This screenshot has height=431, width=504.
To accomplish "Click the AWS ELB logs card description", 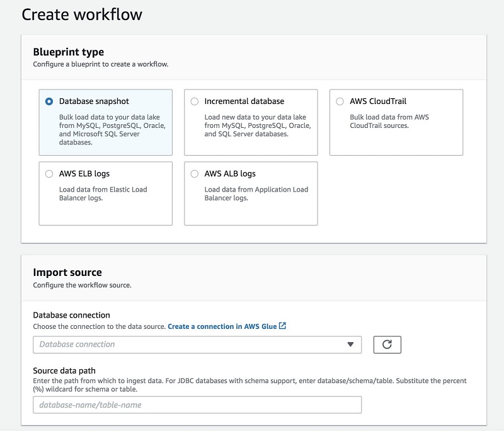I will tap(103, 193).
